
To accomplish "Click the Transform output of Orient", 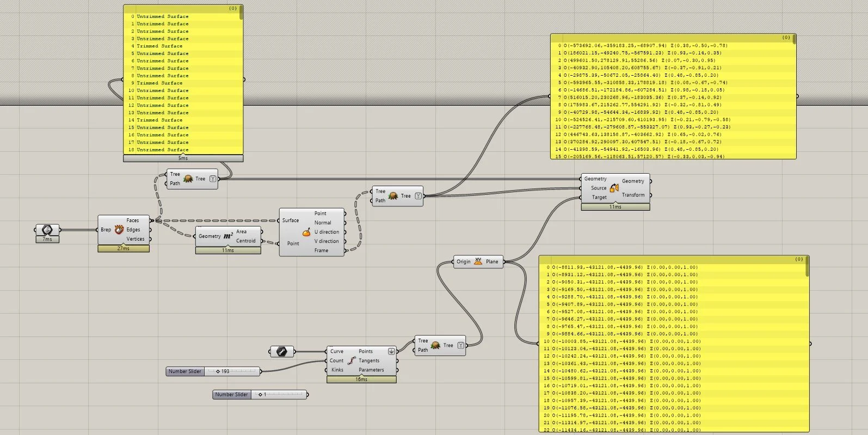I will [x=633, y=195].
